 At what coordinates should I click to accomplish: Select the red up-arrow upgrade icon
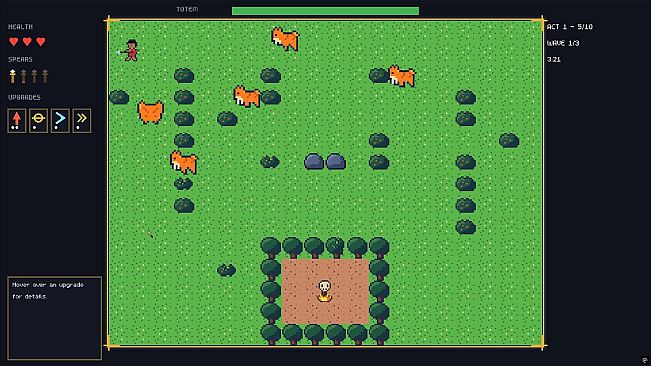click(x=17, y=121)
